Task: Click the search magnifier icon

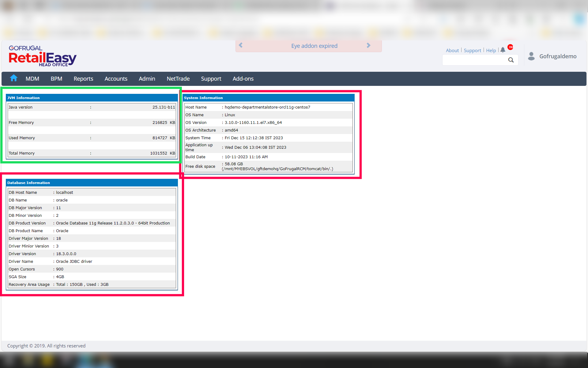Action: [511, 60]
